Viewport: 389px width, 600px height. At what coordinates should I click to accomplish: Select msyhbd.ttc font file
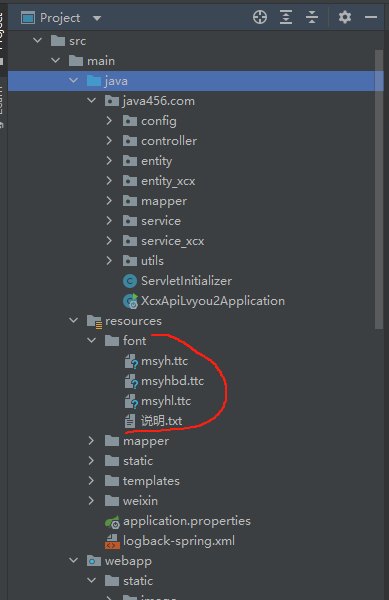173,381
